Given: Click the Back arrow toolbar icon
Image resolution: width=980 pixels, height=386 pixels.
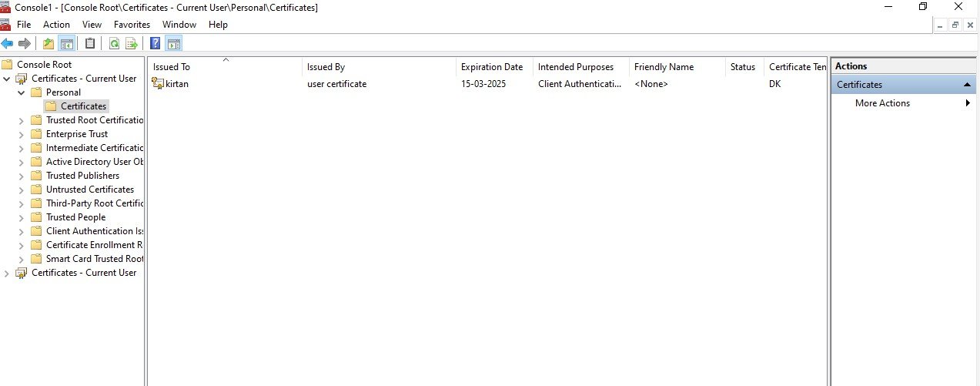Looking at the screenshot, I should pos(7,44).
